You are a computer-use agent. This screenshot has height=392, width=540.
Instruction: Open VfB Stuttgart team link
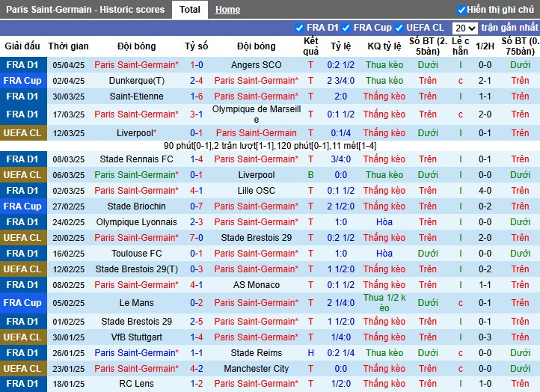point(136,337)
